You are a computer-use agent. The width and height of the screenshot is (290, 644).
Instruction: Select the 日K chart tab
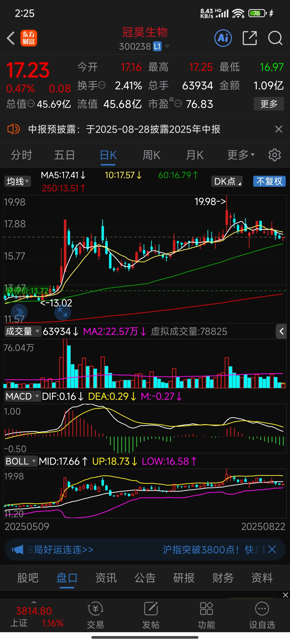click(108, 155)
